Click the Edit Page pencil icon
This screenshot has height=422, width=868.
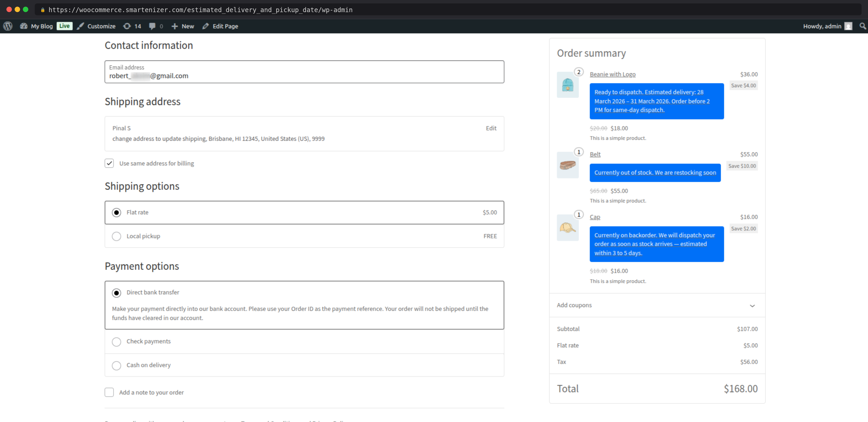click(x=206, y=26)
